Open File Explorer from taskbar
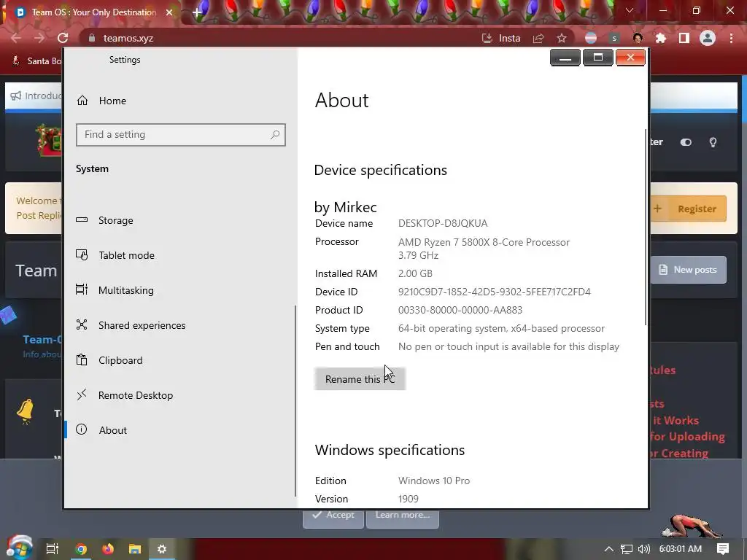Screen dimensions: 747x560 tap(135, 549)
